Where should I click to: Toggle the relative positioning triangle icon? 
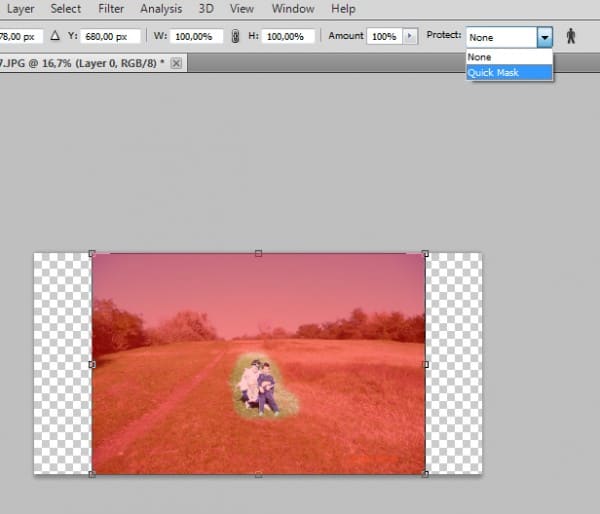pos(55,36)
